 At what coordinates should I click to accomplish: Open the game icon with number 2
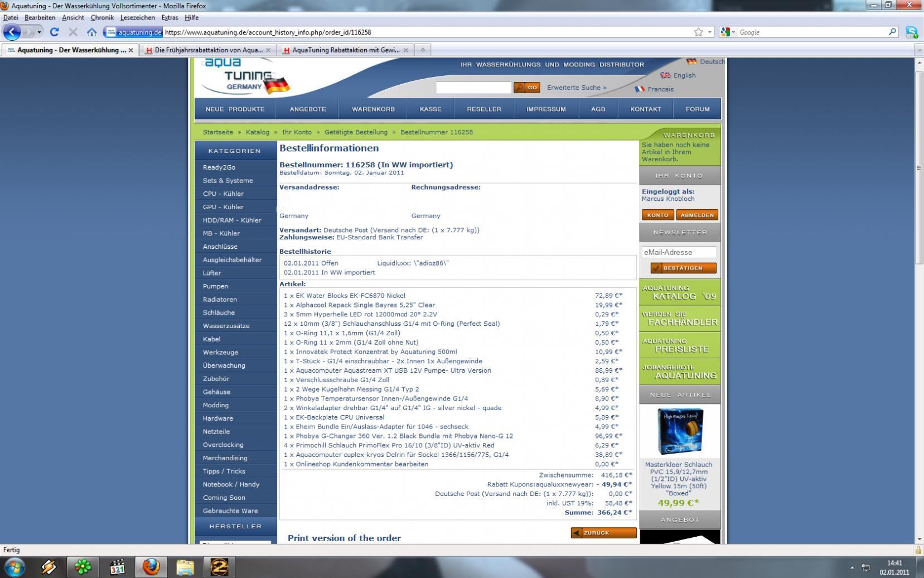219,567
